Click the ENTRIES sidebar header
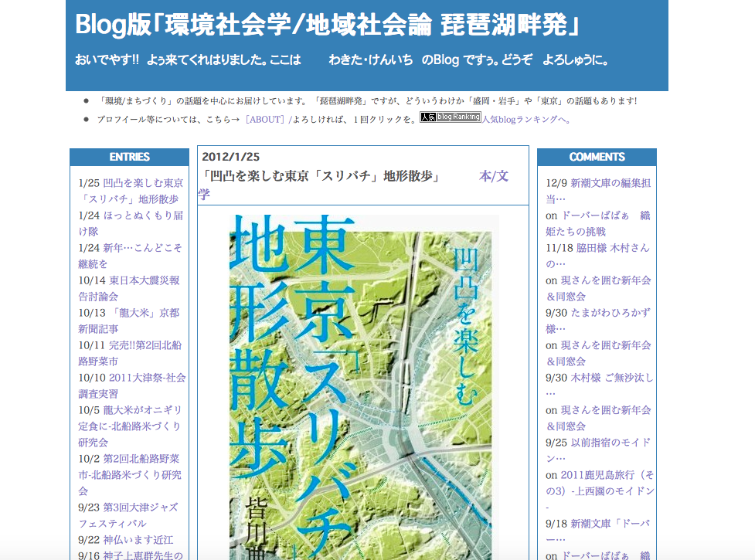This screenshot has height=560, width=755. pyautogui.click(x=130, y=157)
